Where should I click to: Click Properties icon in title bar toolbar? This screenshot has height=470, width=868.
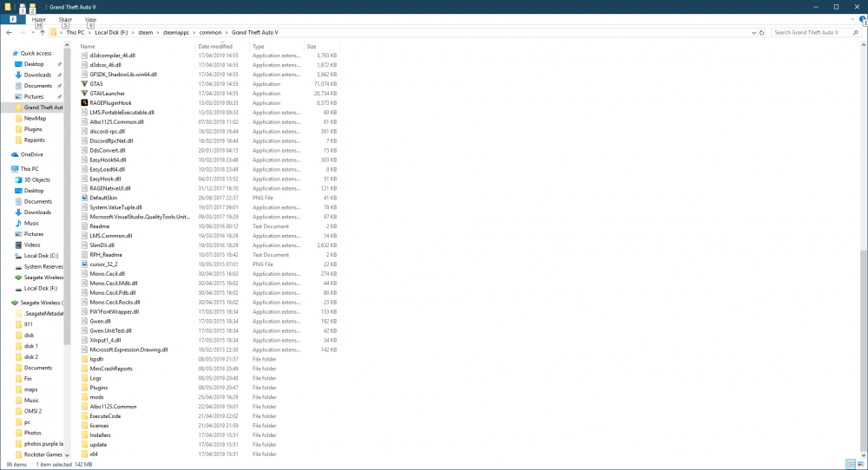coord(23,8)
